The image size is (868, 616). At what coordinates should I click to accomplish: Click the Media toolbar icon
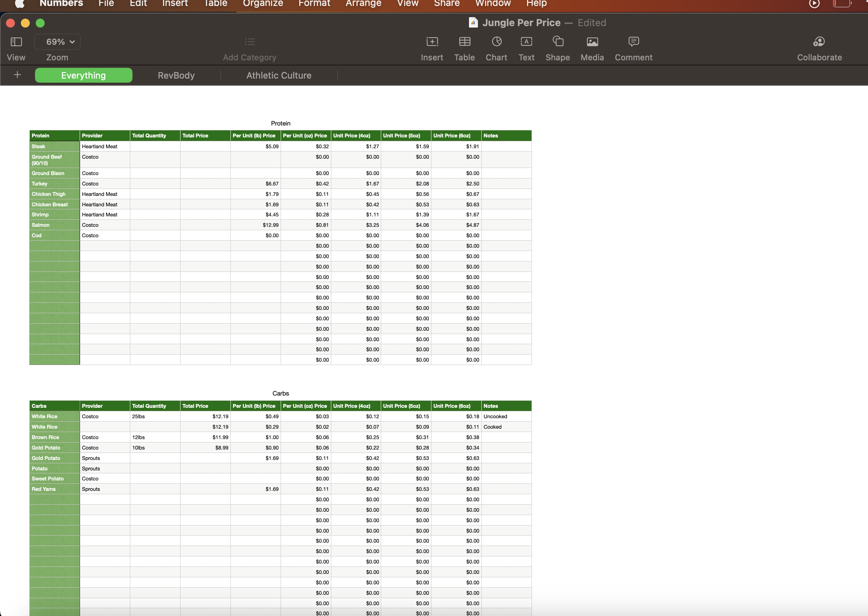(x=592, y=42)
